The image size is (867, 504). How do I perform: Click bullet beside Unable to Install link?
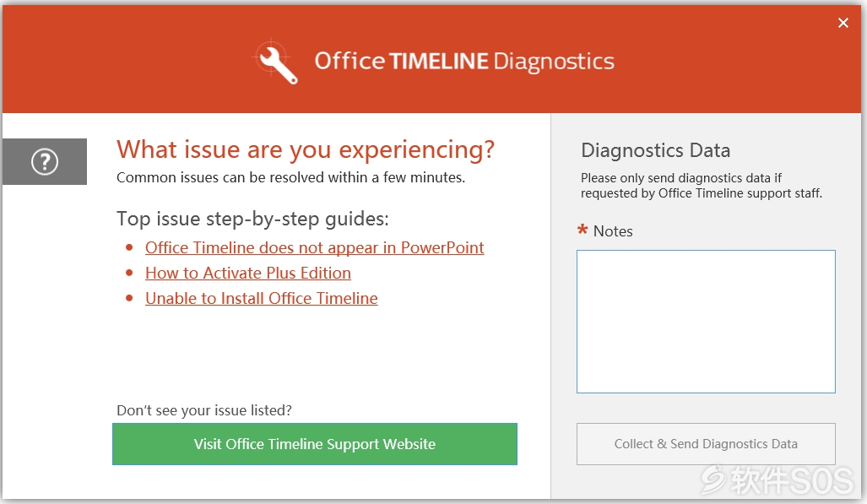[x=129, y=298]
